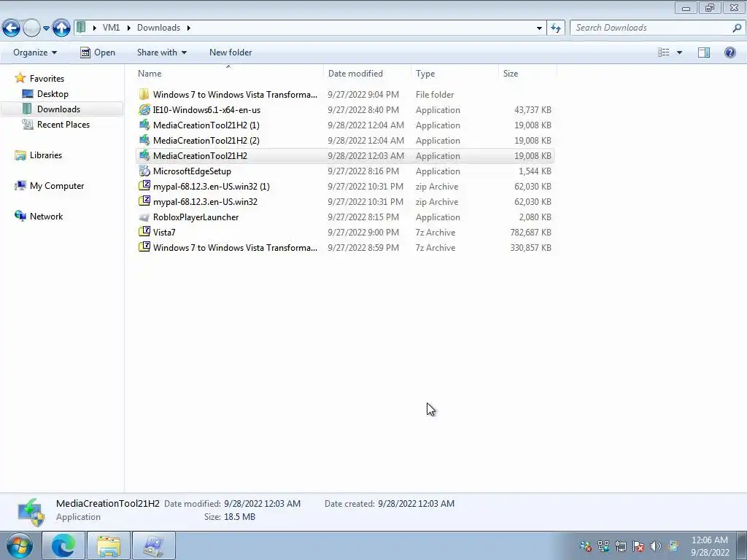Select the mypal-68.12.3.en-US.win32 (1) zip icon
Image resolution: width=747 pixels, height=560 pixels.
click(144, 186)
